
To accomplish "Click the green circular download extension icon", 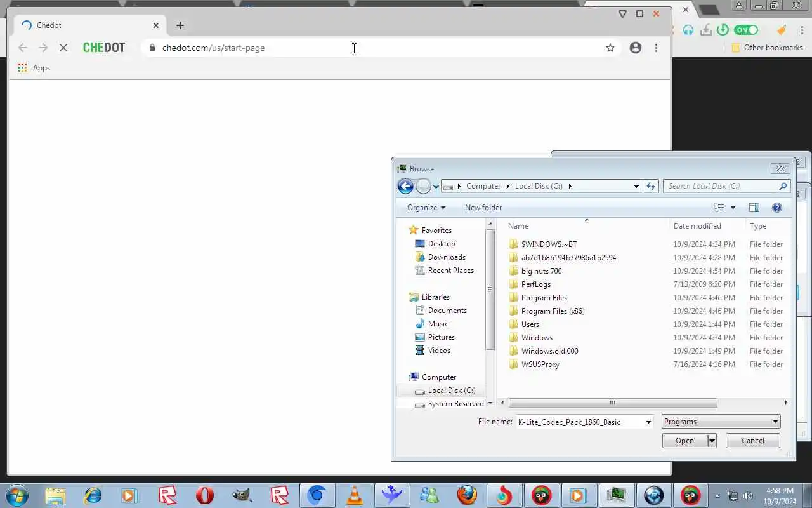I will (x=723, y=30).
